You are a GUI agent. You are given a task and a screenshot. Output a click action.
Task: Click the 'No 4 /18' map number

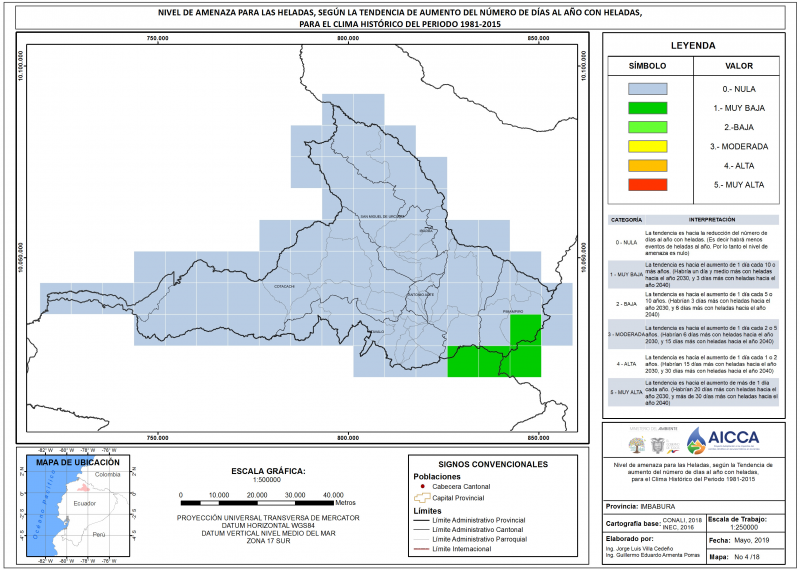point(747,558)
